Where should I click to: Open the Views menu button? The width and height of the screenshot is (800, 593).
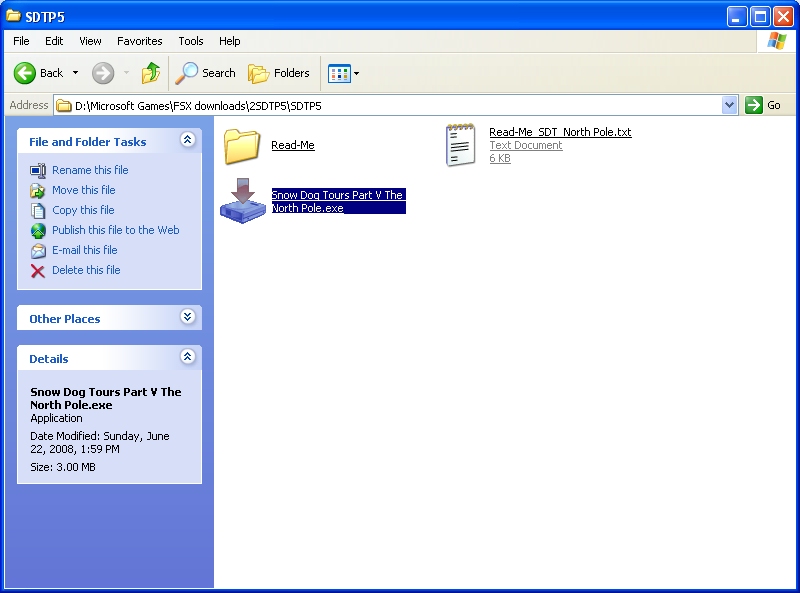click(343, 73)
